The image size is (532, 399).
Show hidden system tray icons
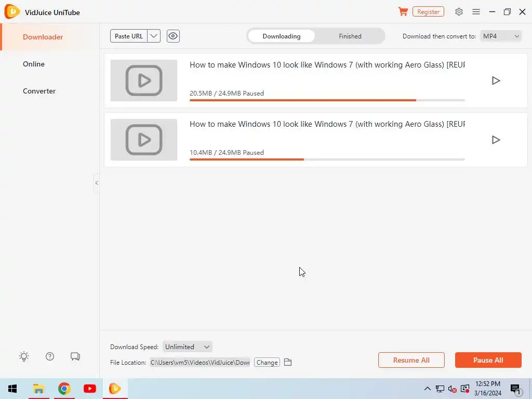[x=428, y=389]
